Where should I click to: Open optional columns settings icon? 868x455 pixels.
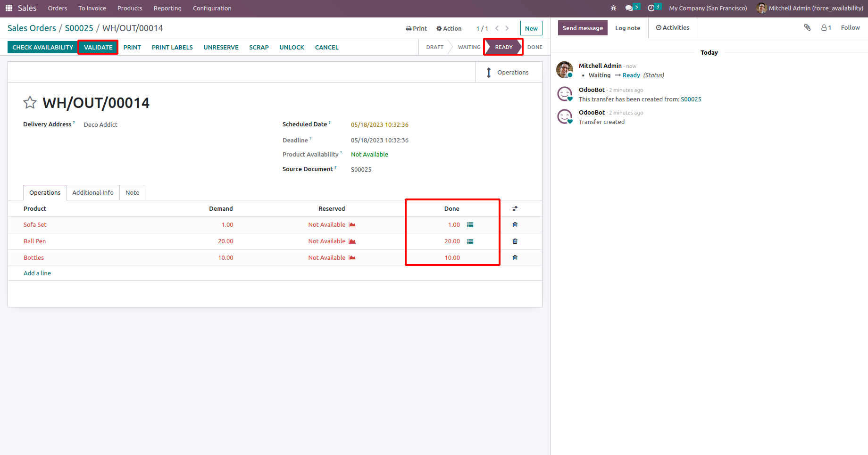pyautogui.click(x=515, y=208)
